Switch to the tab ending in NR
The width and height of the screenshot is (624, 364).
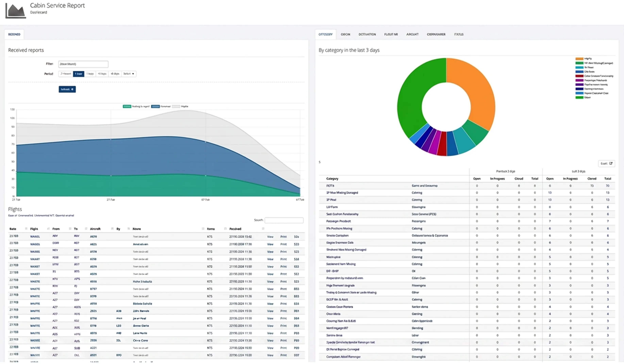(x=391, y=34)
